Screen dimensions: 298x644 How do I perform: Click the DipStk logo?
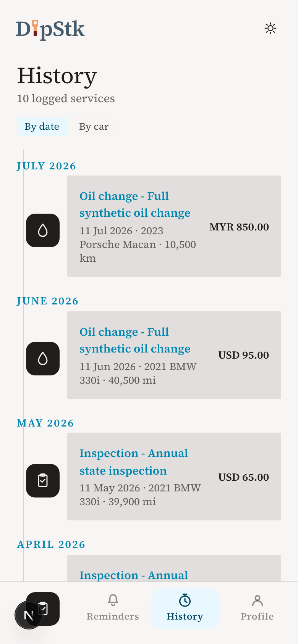(x=50, y=29)
